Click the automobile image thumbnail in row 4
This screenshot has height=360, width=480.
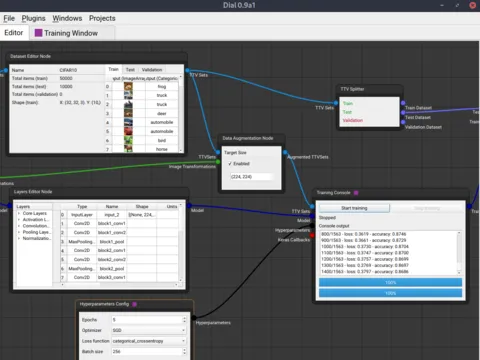click(x=128, y=122)
